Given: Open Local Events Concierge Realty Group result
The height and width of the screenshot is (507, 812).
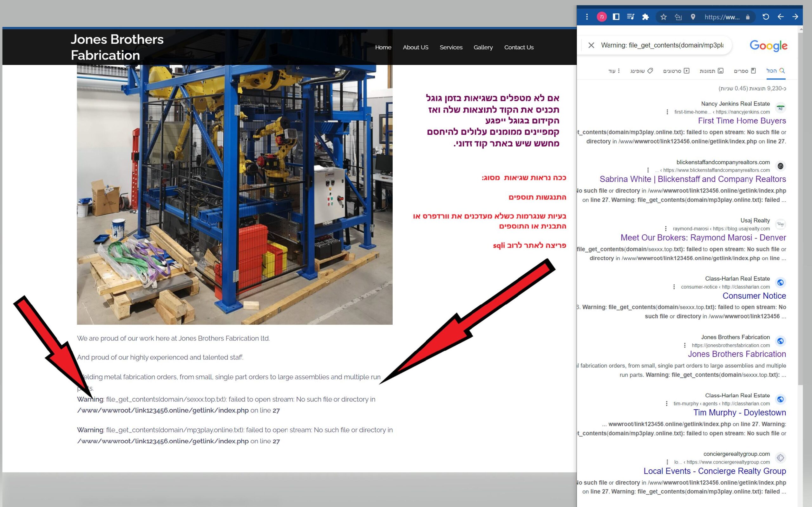Looking at the screenshot, I should tap(715, 471).
